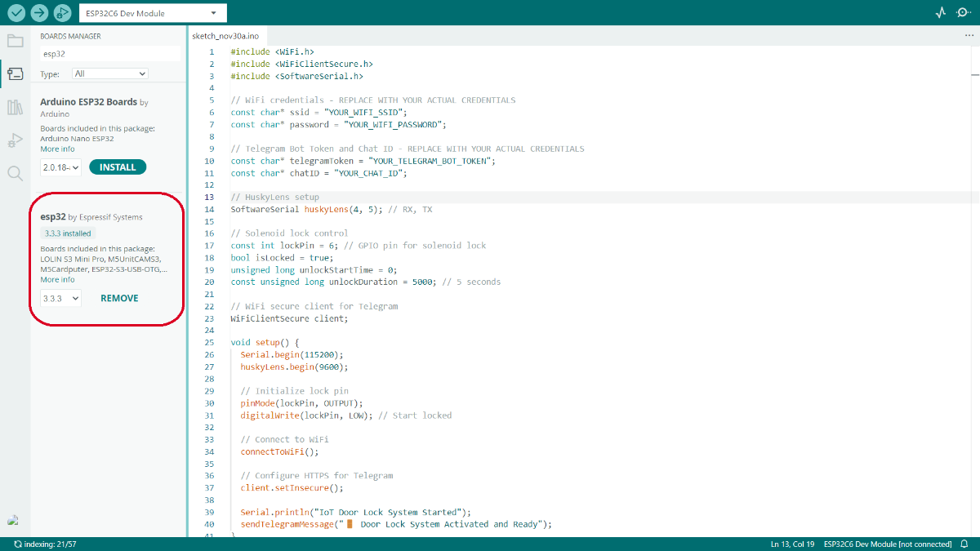
Task: Click the notifications bell icon
Action: coord(964,544)
